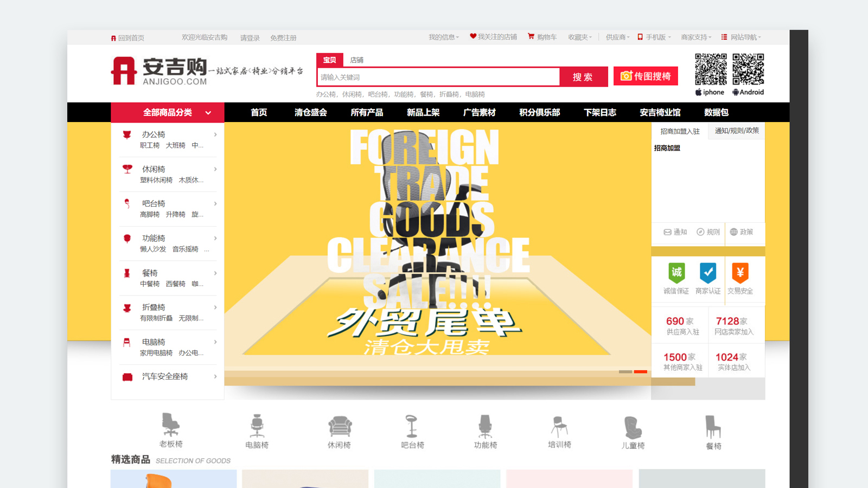This screenshot has width=868, height=488.
Task: Open 所有产品 in the navigation bar
Action: pos(367,112)
